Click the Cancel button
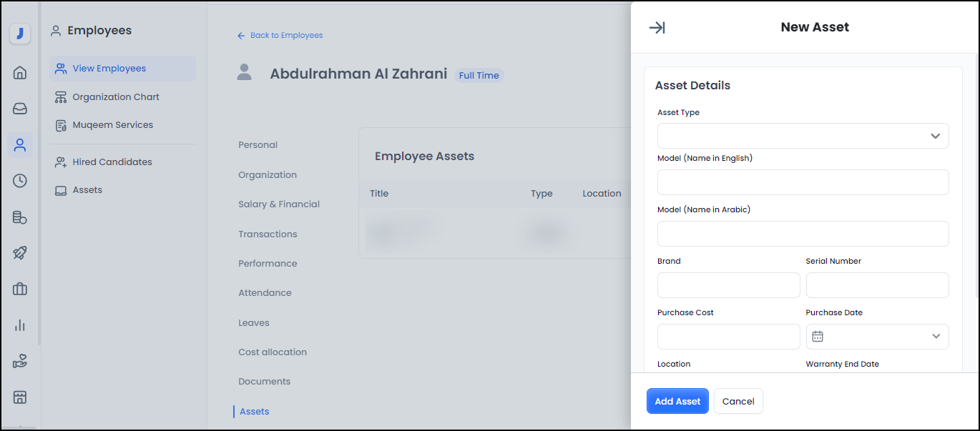The width and height of the screenshot is (980, 431). (738, 401)
